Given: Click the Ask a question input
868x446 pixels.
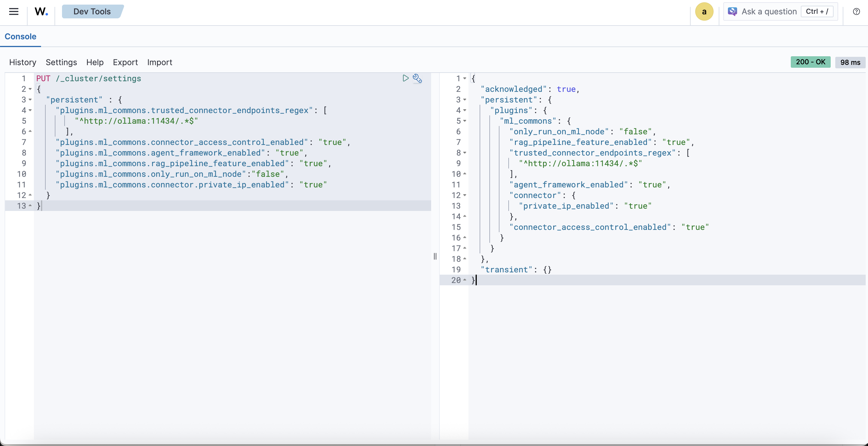Looking at the screenshot, I should pyautogui.click(x=769, y=11).
